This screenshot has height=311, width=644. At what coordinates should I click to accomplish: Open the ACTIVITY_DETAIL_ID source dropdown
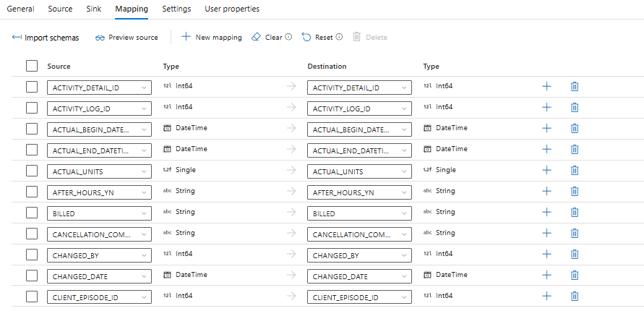tap(100, 88)
